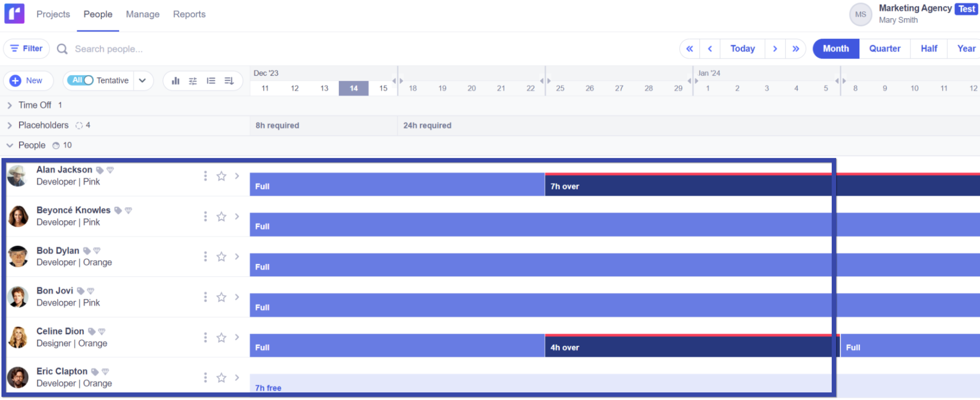
Task: Click Bon Jovi's tag icon
Action: tap(81, 292)
